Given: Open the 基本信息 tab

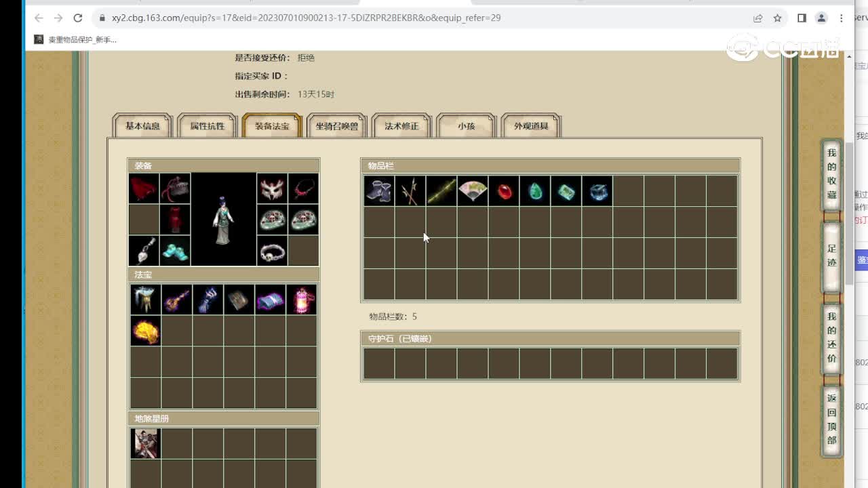Looking at the screenshot, I should 142,126.
